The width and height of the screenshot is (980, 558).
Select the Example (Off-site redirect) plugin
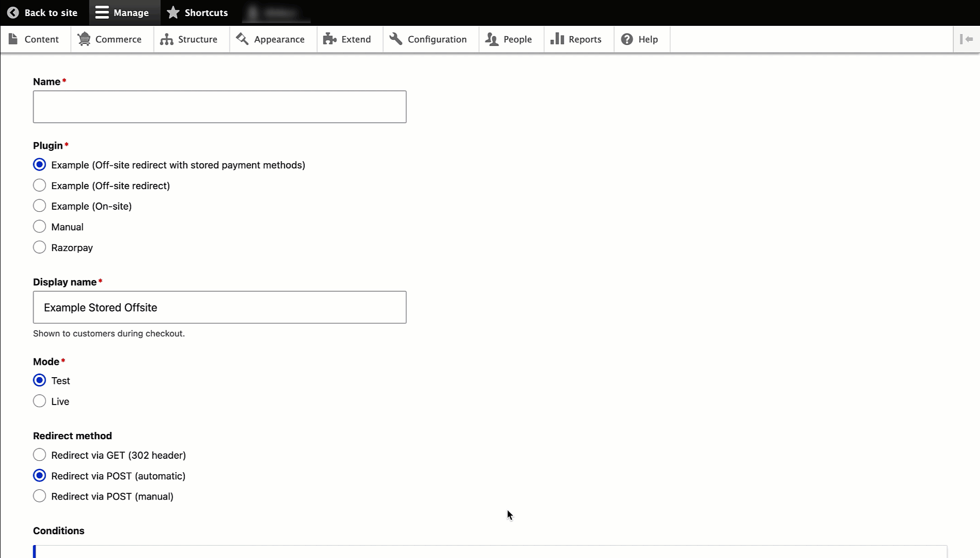coord(39,185)
